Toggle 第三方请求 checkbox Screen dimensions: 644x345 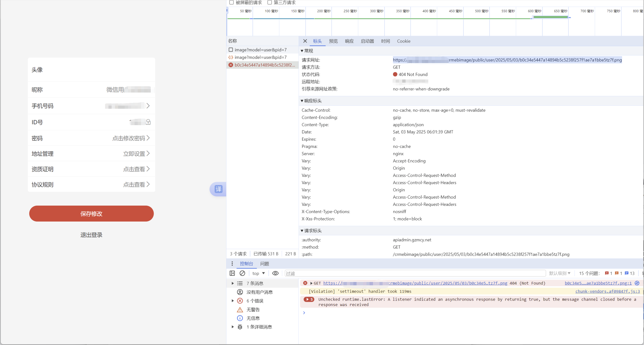click(x=270, y=2)
